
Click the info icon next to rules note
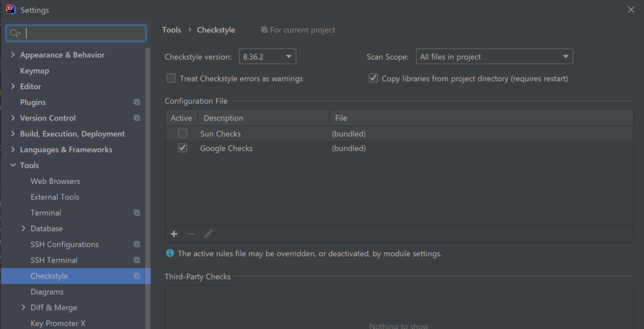(170, 253)
